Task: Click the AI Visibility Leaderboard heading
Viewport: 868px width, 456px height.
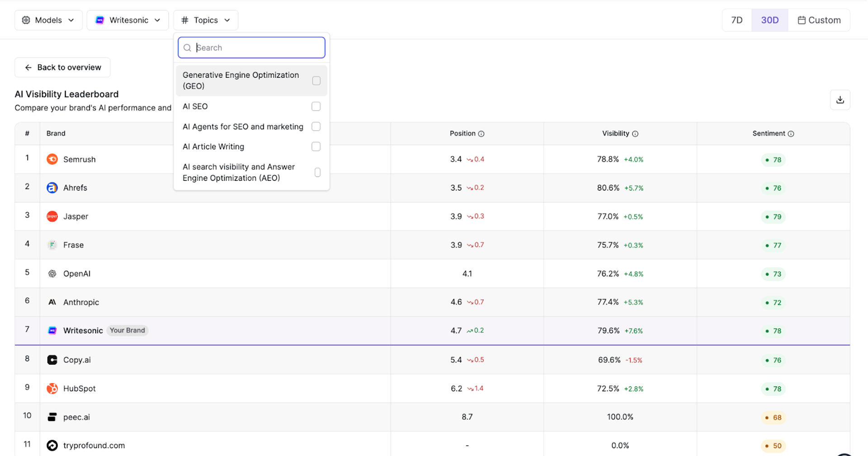Action: [66, 94]
